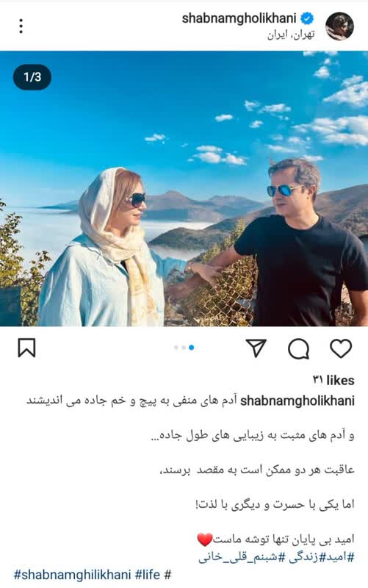This screenshot has width=368, height=588.
Task: Save the post with the bookmark icon
Action: coord(26,348)
